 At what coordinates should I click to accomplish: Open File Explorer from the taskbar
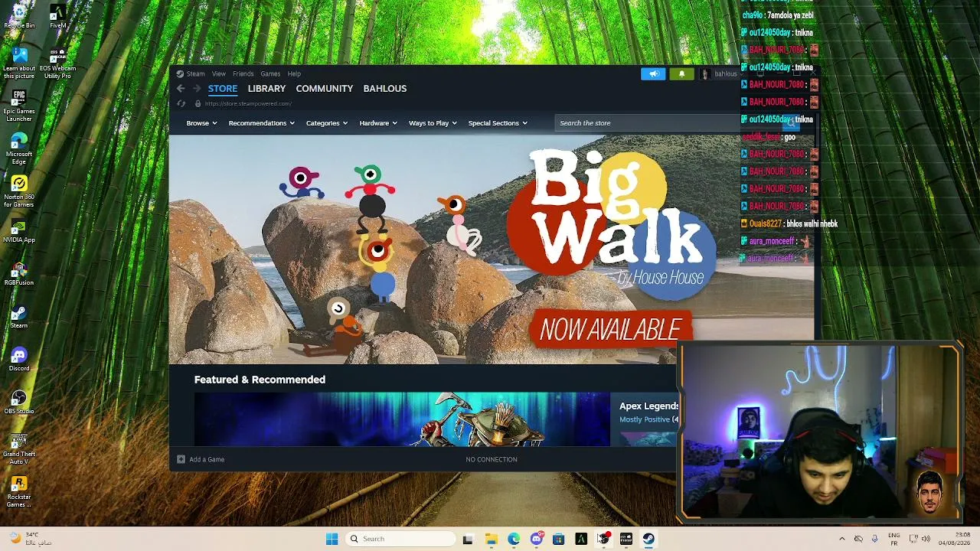pos(491,539)
